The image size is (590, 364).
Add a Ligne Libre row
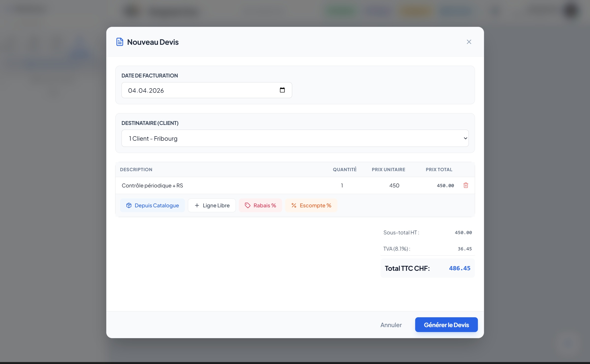[x=212, y=205]
